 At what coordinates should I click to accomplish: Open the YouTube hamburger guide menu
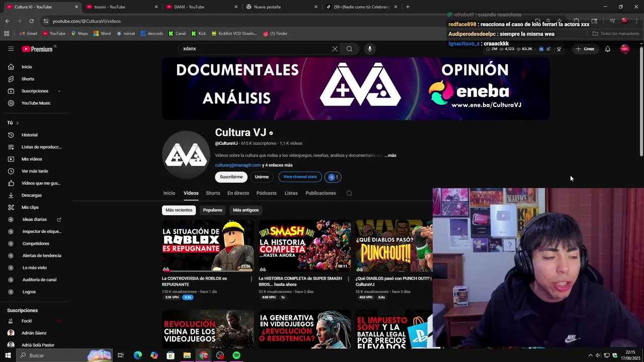click(x=11, y=49)
